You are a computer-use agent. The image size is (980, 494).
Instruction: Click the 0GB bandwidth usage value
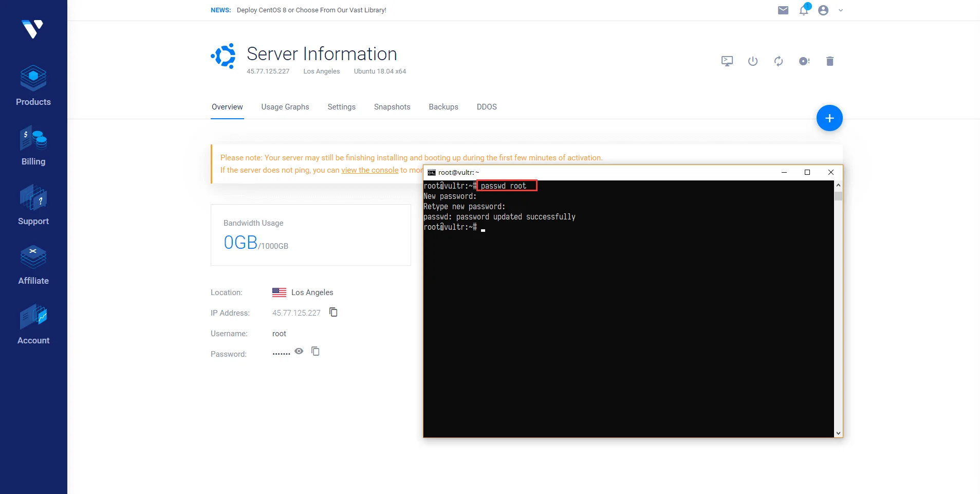(241, 242)
